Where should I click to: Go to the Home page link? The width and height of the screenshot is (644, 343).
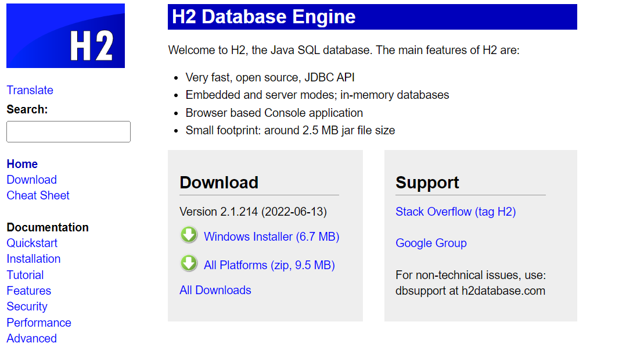click(x=22, y=164)
